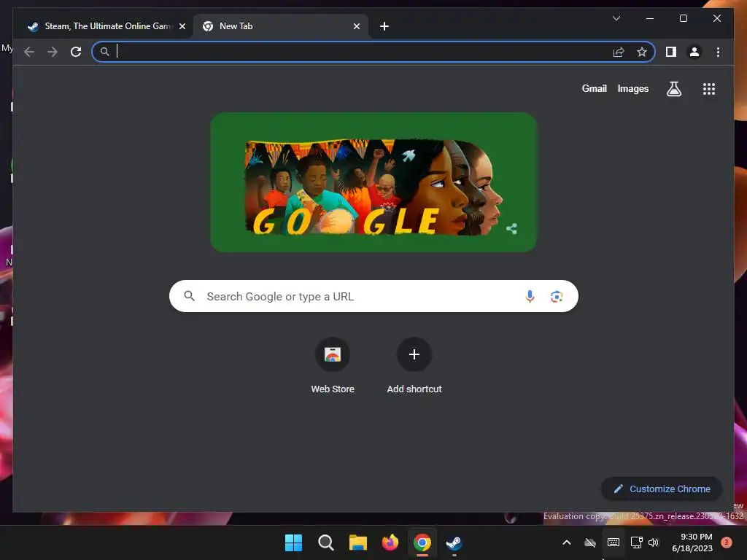
Task: Maximize the Chrome window
Action: (683, 18)
